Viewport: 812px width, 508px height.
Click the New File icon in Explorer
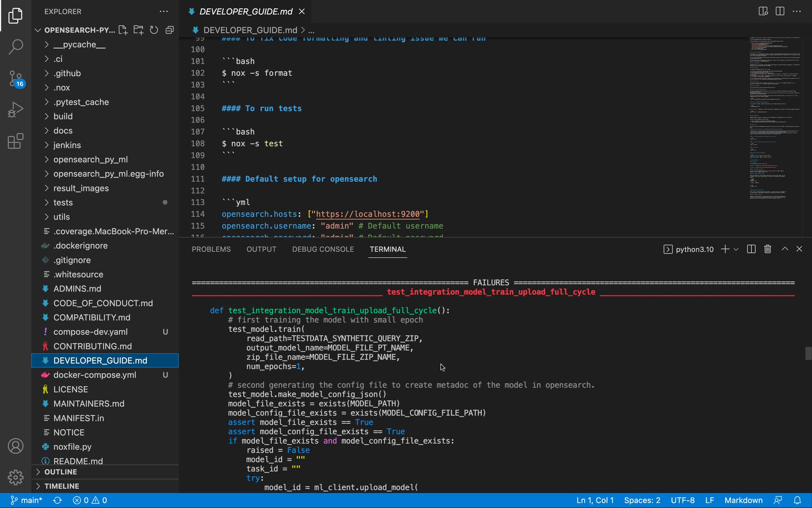[x=123, y=30]
